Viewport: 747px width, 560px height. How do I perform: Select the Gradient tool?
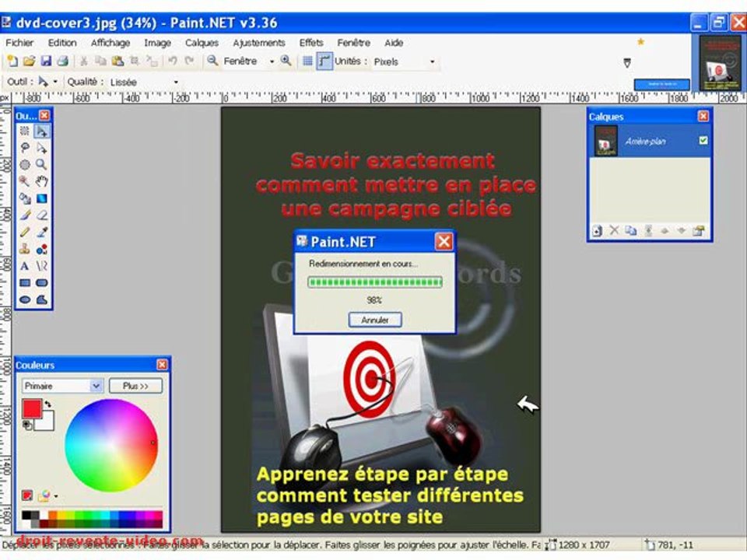pos(42,198)
